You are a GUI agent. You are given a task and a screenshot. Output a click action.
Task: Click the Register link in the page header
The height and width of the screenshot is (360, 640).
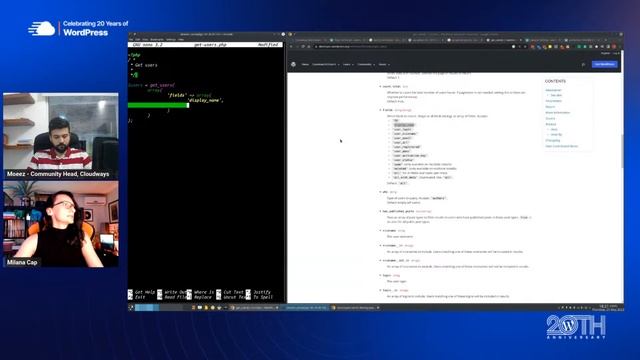[605, 53]
